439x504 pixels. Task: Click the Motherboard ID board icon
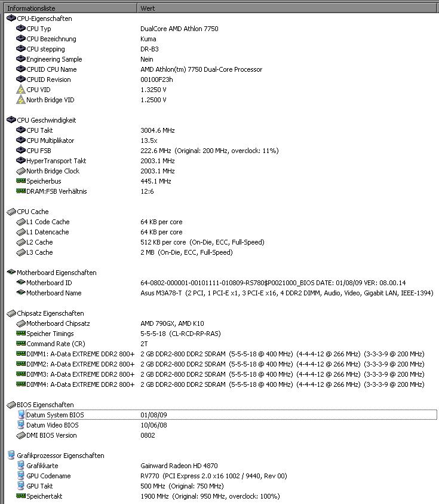pos(20,283)
